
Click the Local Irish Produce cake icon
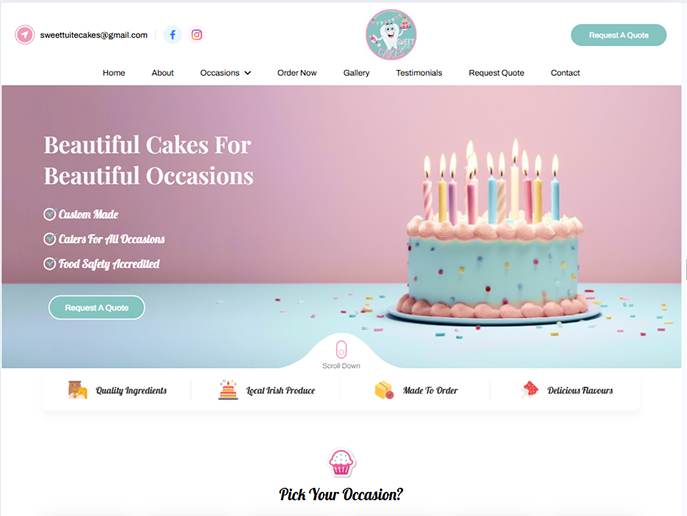tap(228, 390)
